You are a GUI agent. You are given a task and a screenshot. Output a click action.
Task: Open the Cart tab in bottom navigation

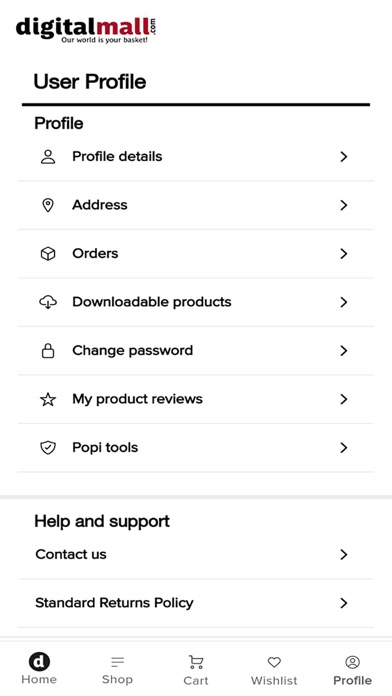(196, 669)
